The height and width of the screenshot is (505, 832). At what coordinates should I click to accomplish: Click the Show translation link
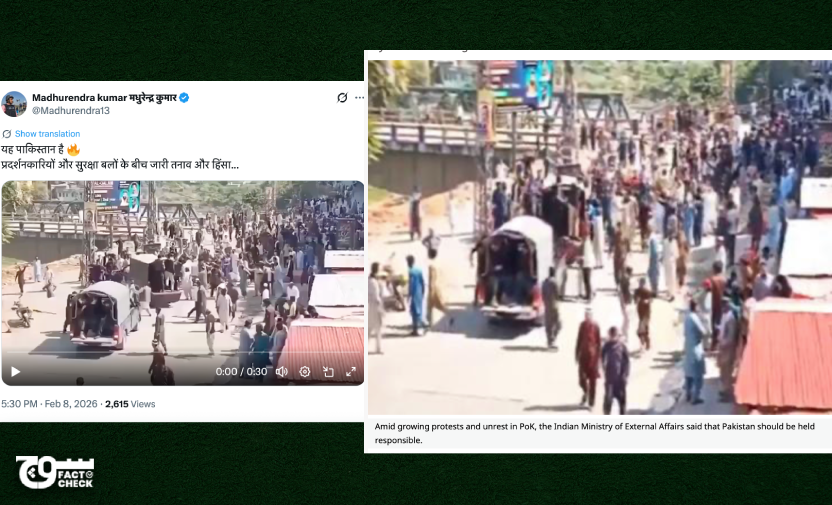click(x=47, y=134)
